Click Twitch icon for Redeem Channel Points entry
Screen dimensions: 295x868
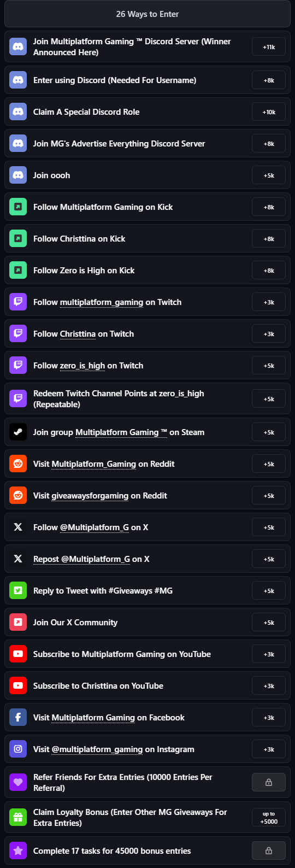(x=18, y=399)
